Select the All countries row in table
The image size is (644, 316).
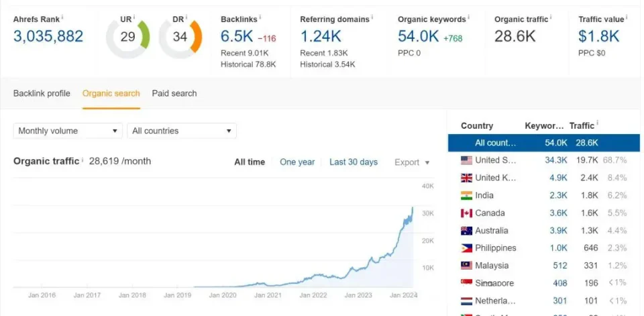click(x=544, y=143)
